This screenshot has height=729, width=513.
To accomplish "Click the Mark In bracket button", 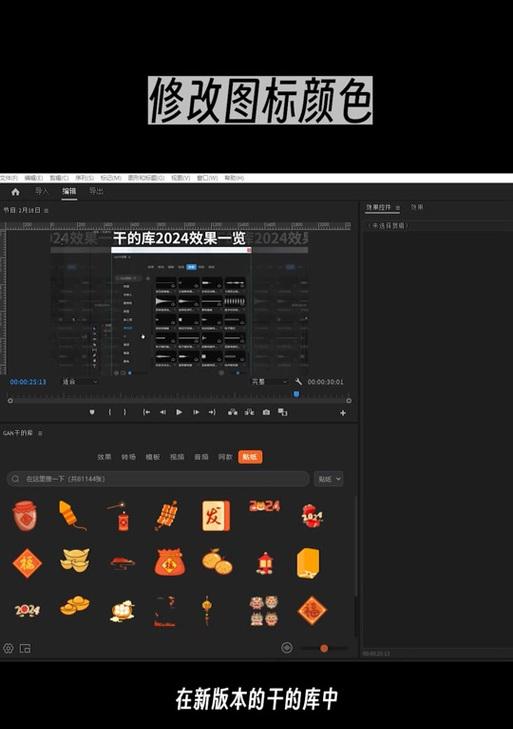I will (x=110, y=412).
